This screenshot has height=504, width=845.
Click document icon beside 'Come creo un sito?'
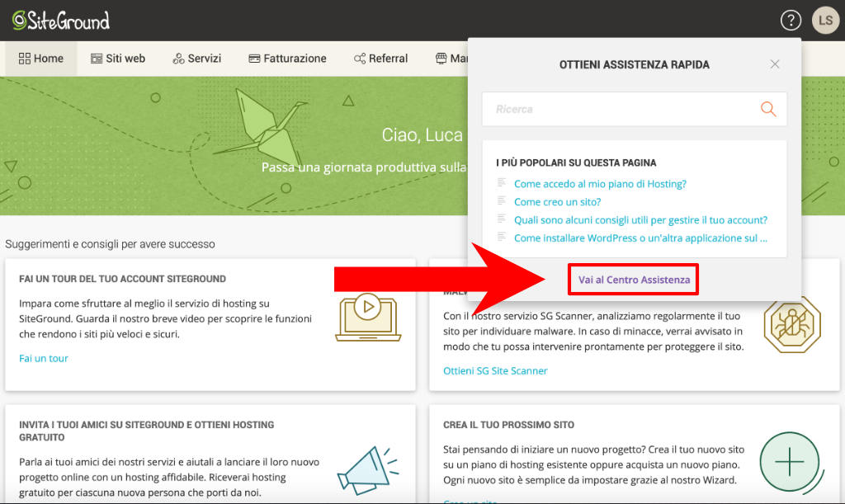(x=501, y=200)
